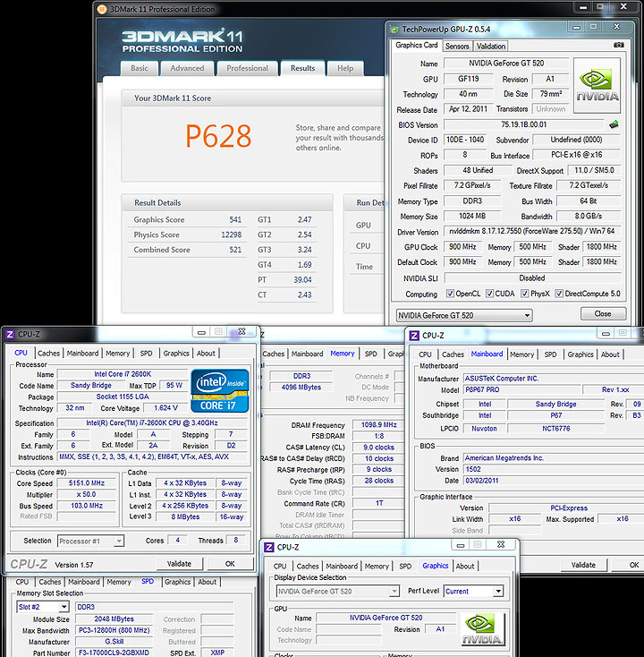This screenshot has width=644, height=657.
Task: Click the GPU-Z camera screenshot icon
Action: point(618,45)
